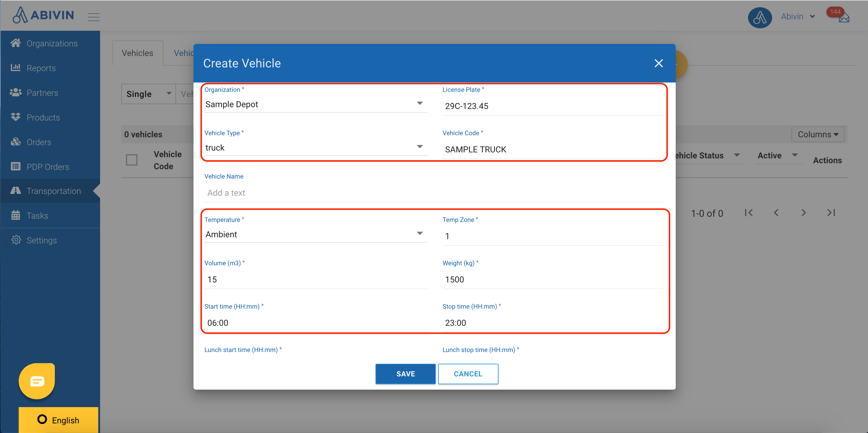Click the Abivin user avatar
868x433 pixels.
pyautogui.click(x=759, y=17)
